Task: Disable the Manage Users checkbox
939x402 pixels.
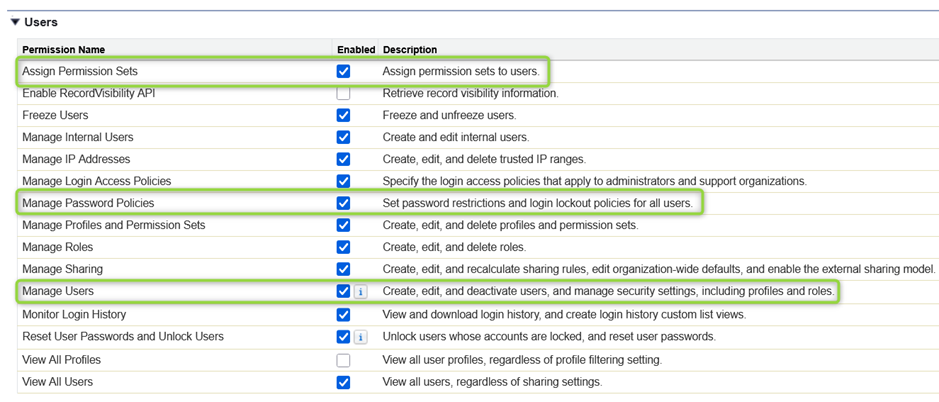Action: [x=344, y=292]
